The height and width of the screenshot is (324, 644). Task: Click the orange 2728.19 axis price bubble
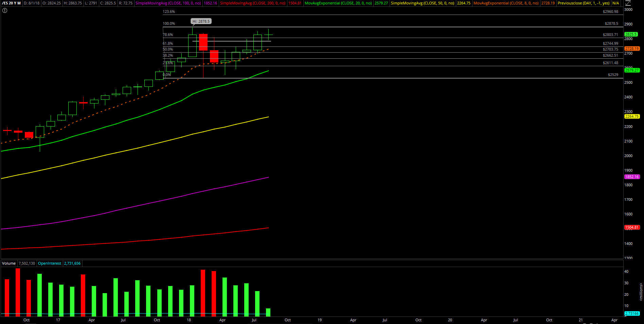click(632, 49)
